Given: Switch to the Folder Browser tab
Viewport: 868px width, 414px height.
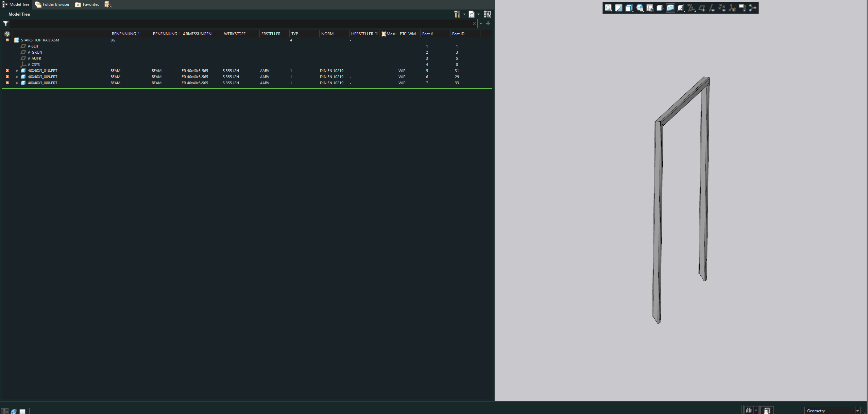Looking at the screenshot, I should click(x=52, y=4).
